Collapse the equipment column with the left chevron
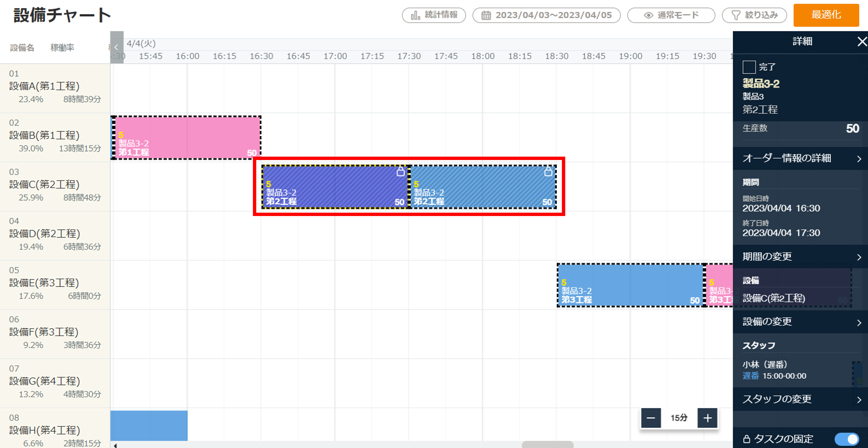Image resolution: width=868 pixels, height=448 pixels. [x=117, y=47]
